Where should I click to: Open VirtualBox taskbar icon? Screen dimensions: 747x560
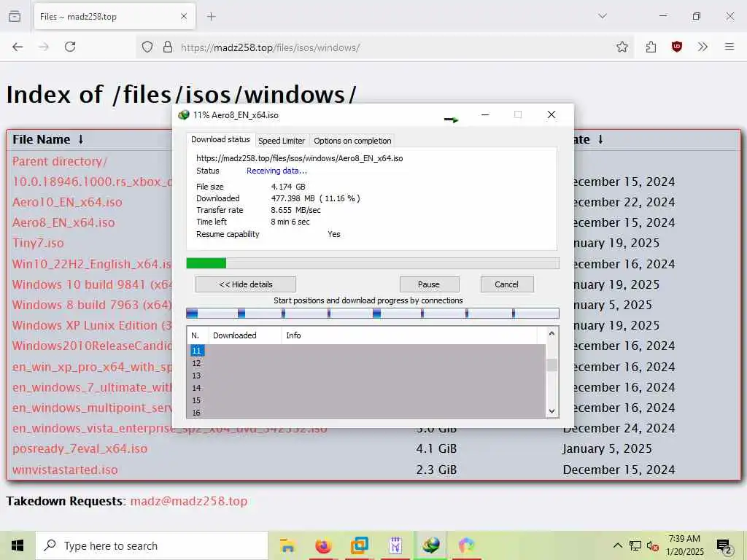click(359, 545)
